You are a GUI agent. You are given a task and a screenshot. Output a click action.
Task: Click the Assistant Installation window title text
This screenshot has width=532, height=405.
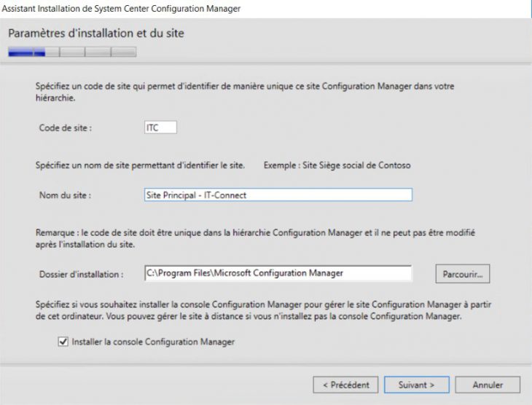122,8
